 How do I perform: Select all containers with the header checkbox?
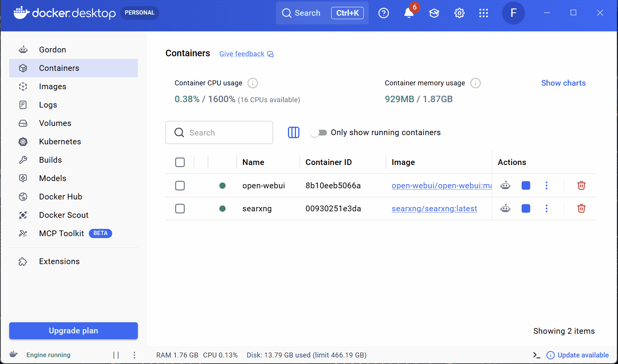(180, 162)
